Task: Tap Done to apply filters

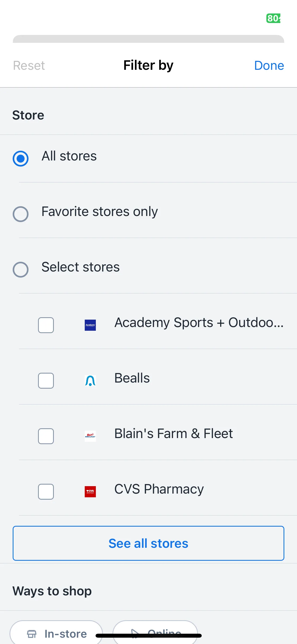Action: [269, 65]
